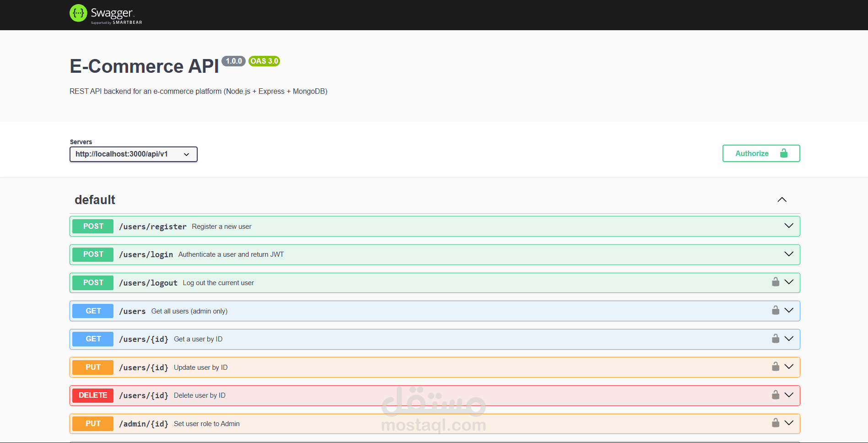The height and width of the screenshot is (443, 868).
Task: Click the OAS 3.0 badge
Action: [264, 61]
